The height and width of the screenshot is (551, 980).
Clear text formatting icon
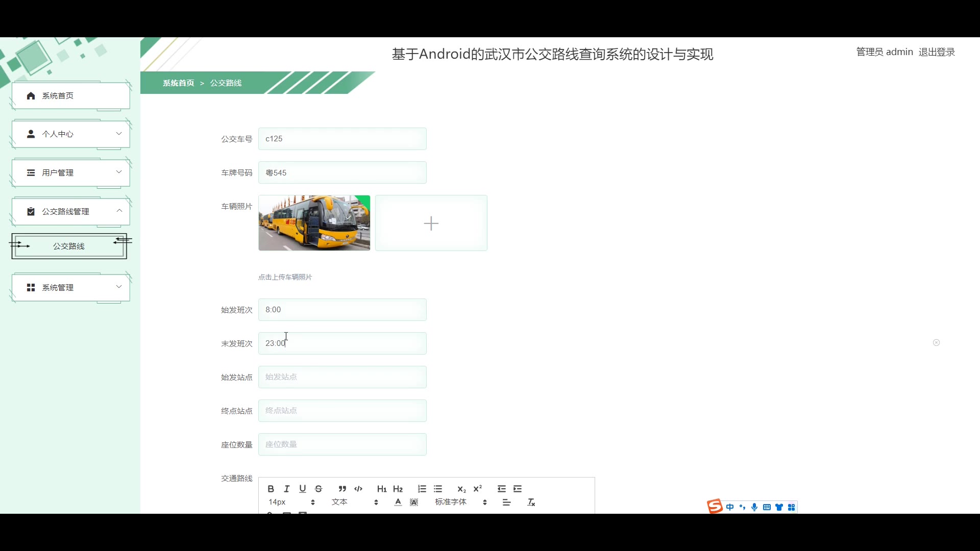(x=531, y=503)
